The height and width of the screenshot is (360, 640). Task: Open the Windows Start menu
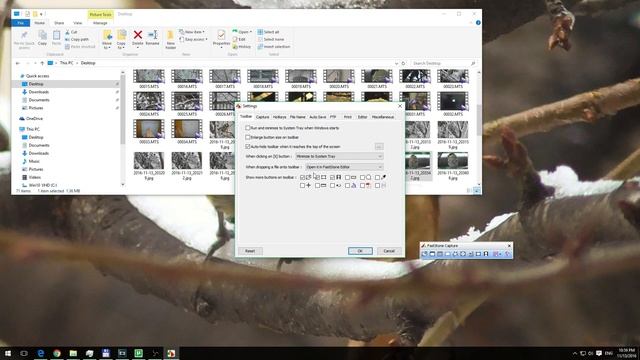pyautogui.click(x=8, y=353)
